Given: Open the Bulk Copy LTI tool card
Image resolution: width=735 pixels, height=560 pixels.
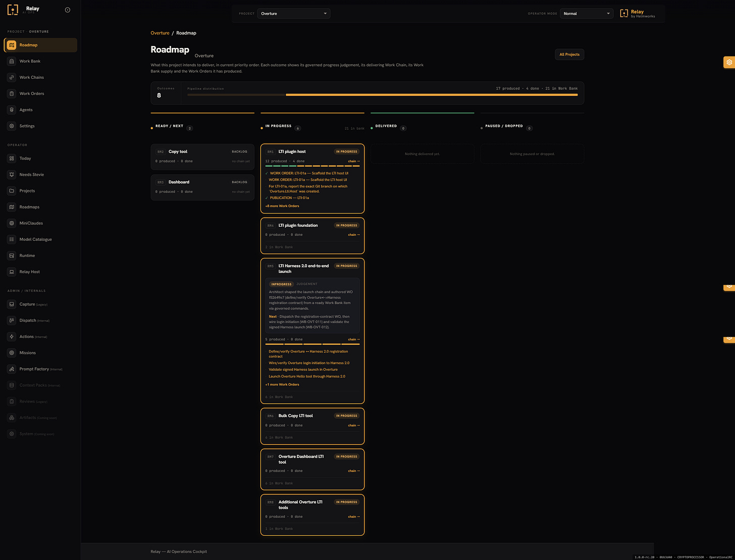Looking at the screenshot, I should [312, 426].
